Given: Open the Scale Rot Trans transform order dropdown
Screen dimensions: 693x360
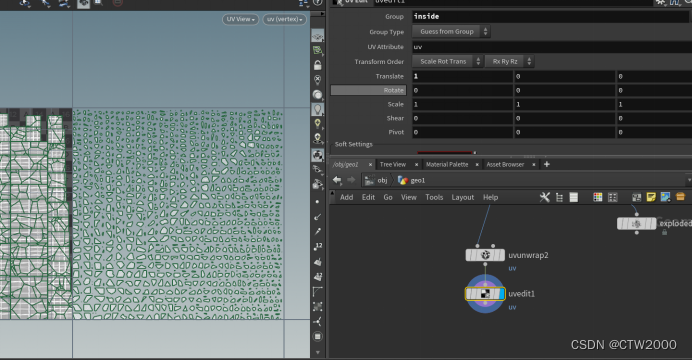Looking at the screenshot, I should 447,61.
